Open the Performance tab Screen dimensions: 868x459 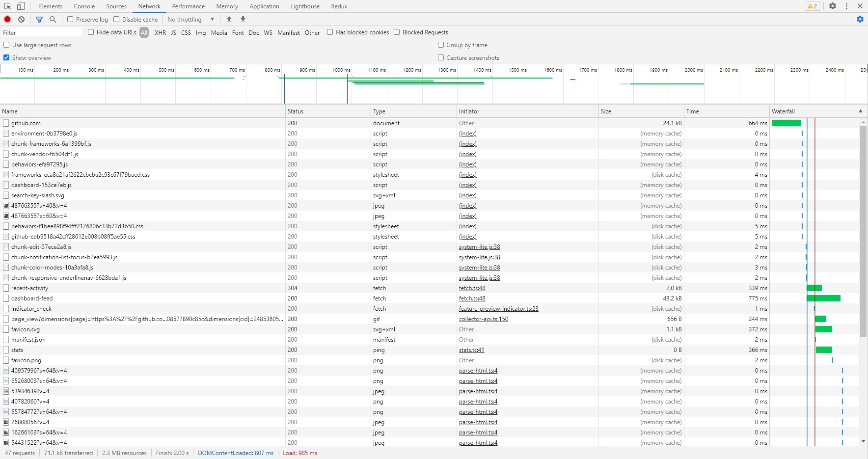[x=188, y=6]
